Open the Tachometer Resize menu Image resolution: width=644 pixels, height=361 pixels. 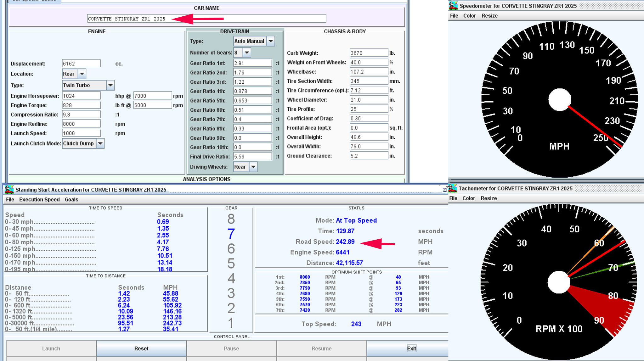point(489,198)
